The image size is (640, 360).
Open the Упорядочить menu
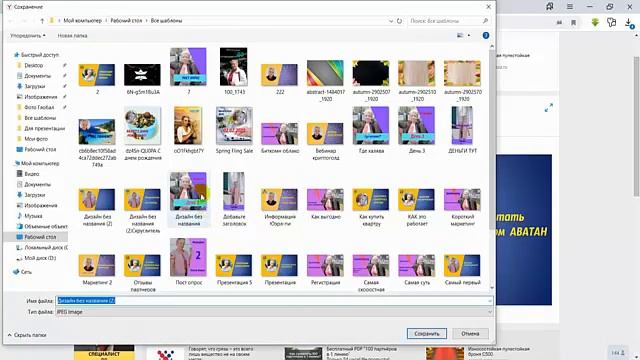tap(28, 36)
